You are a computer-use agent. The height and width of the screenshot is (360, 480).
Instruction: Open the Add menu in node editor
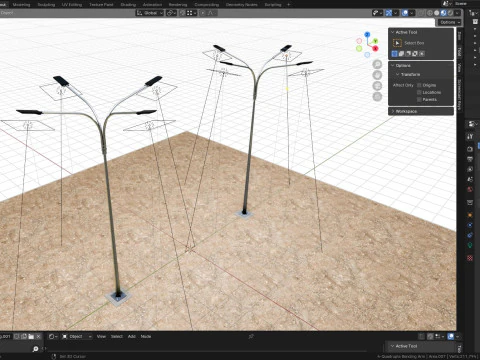132,337
